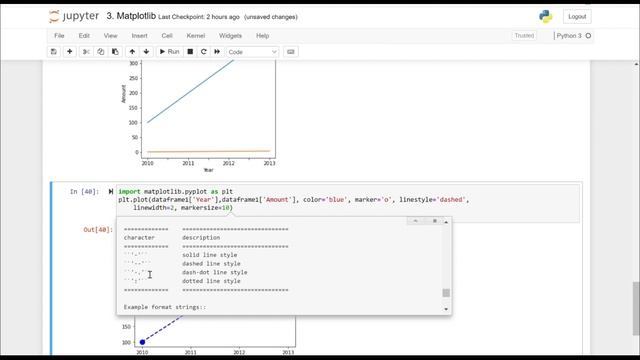Click the 'blue' color string in code
The image size is (640, 360).
click(336, 200)
